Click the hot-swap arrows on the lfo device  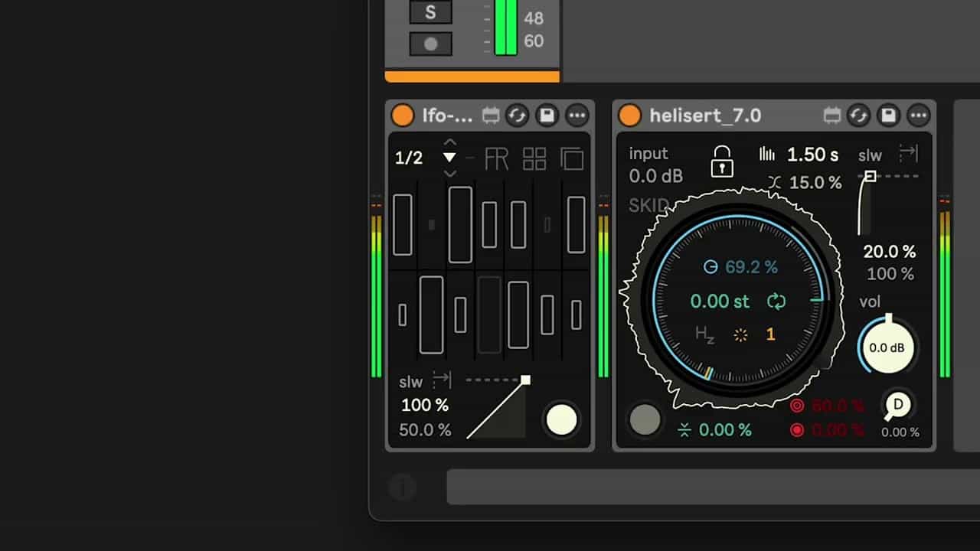(x=518, y=116)
